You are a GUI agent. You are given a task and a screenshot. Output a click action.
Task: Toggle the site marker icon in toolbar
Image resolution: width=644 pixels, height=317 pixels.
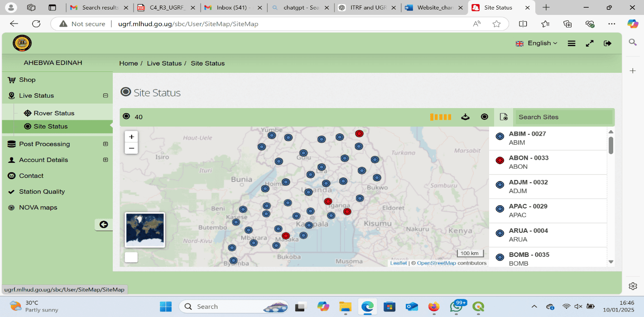[x=484, y=117]
